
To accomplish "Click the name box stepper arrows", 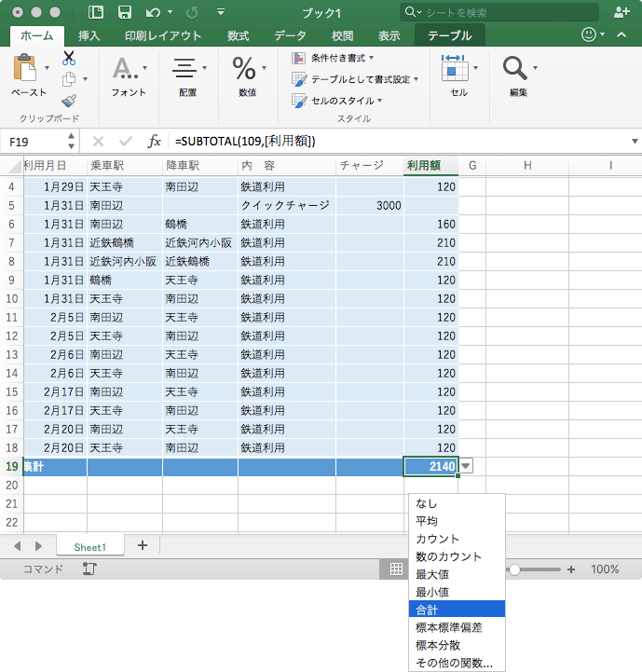I will tap(71, 141).
